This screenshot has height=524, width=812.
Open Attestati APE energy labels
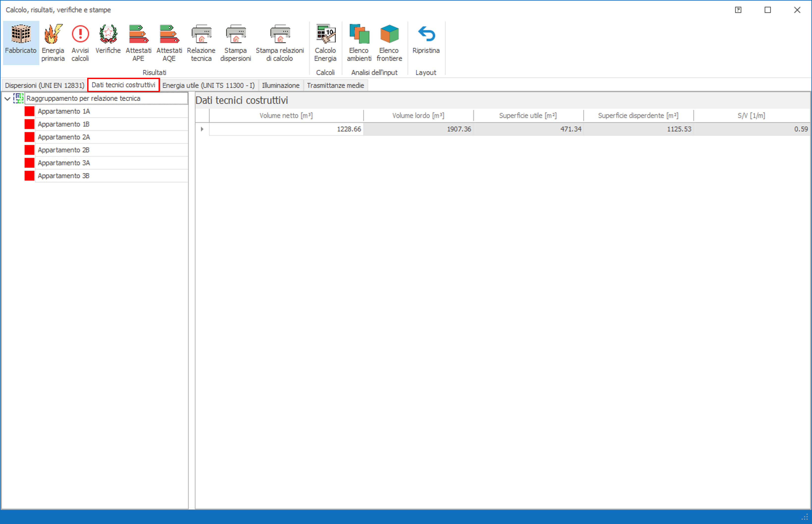pyautogui.click(x=138, y=43)
